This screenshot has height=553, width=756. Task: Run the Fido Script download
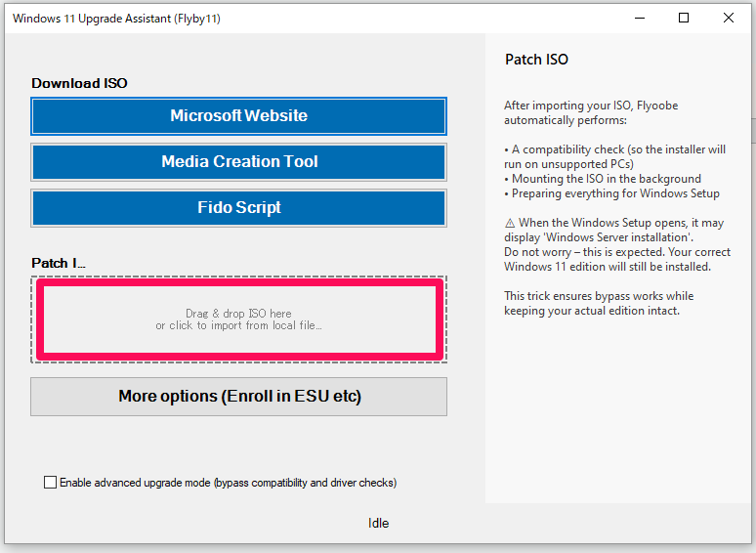click(239, 207)
